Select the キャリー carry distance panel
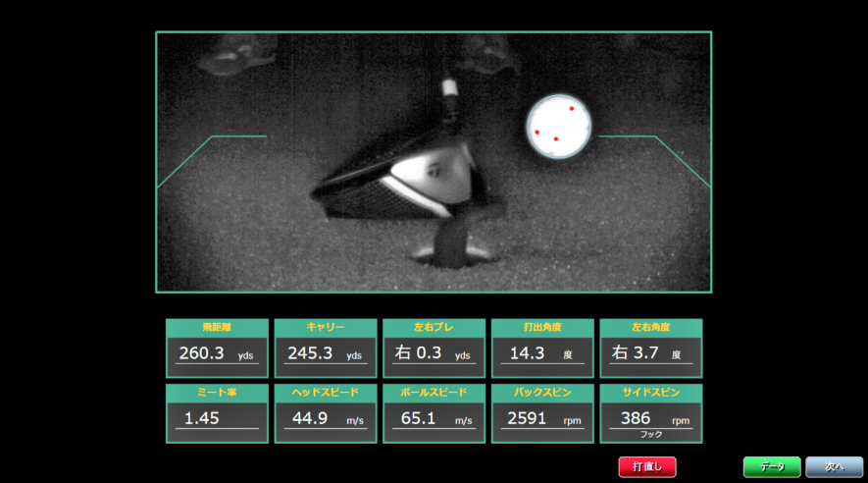This screenshot has width=868, height=483. coord(325,348)
